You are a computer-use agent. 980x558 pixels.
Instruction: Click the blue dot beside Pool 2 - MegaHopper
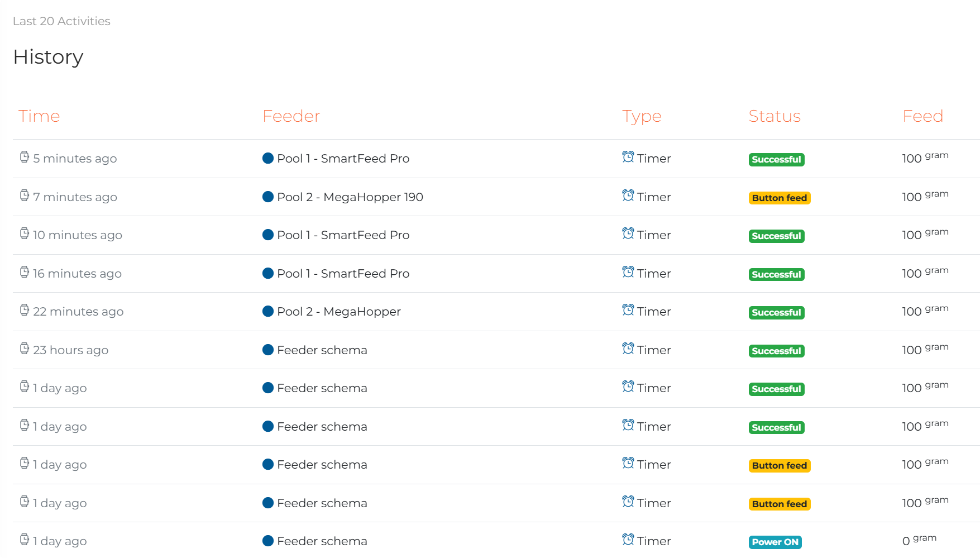point(267,311)
